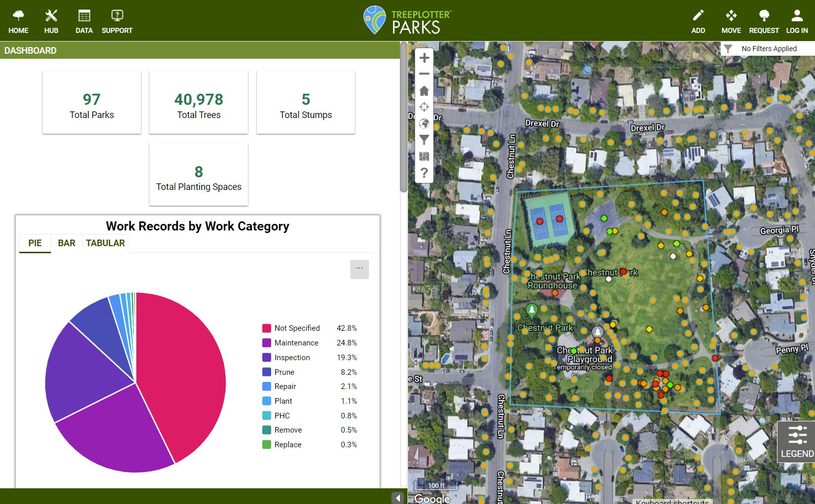The width and height of the screenshot is (815, 504).
Task: Click the REQUEST icon in the top bar
Action: 764,20
